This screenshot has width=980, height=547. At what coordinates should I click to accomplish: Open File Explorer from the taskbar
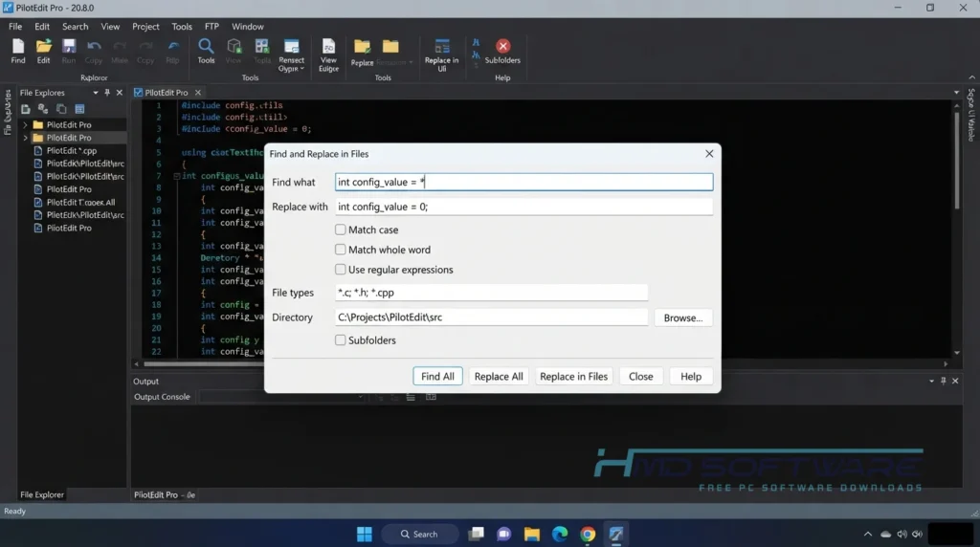coord(531,534)
